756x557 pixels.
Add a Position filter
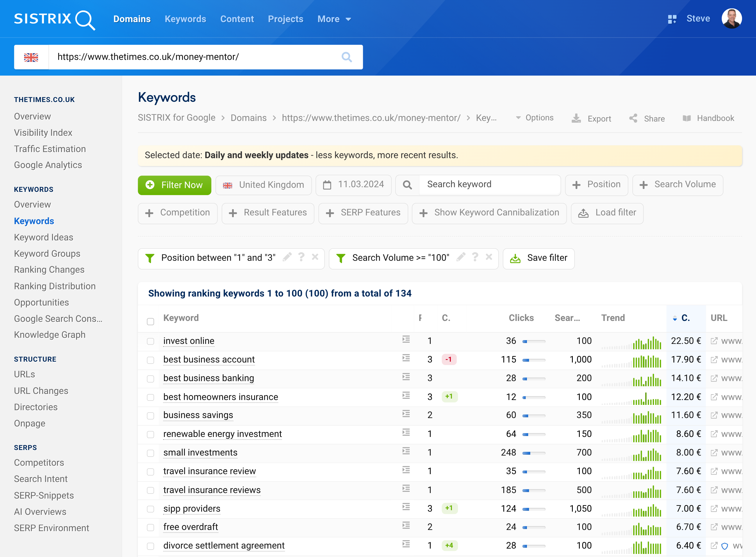coord(596,185)
